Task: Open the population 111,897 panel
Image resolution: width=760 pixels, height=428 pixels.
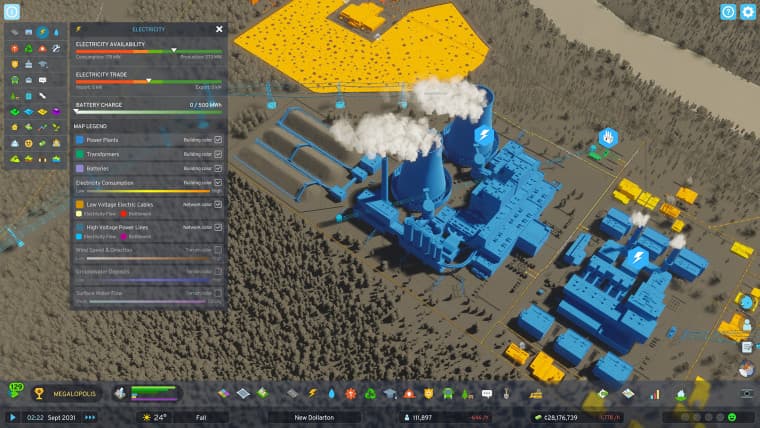Action: click(447, 417)
